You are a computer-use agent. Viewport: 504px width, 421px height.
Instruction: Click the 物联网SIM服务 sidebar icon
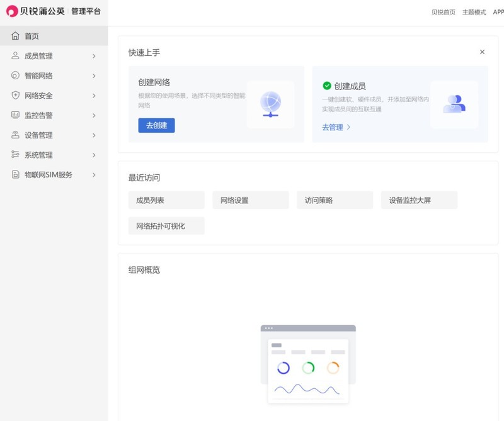(14, 175)
